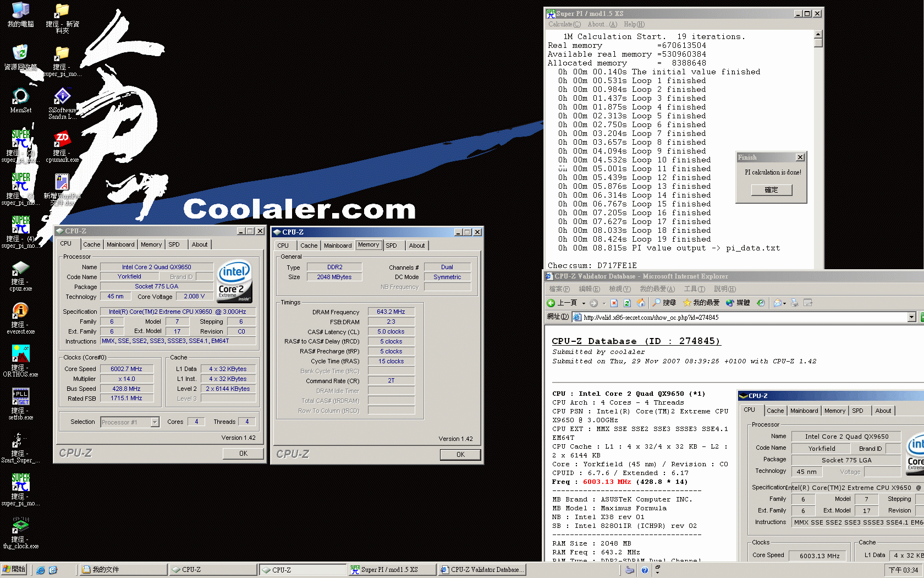Screen dimensions: 924x578
Task: Expand the IE Back button history arrow
Action: click(x=584, y=303)
